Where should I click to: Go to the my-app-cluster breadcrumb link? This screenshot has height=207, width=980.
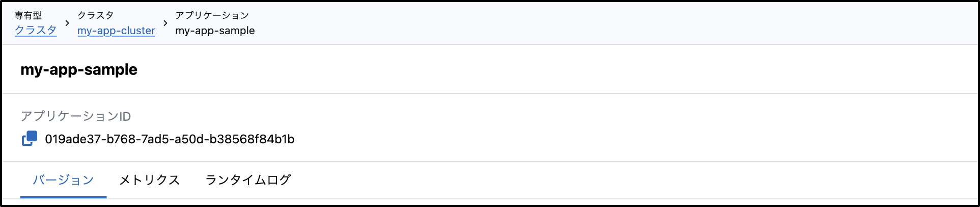tap(116, 31)
